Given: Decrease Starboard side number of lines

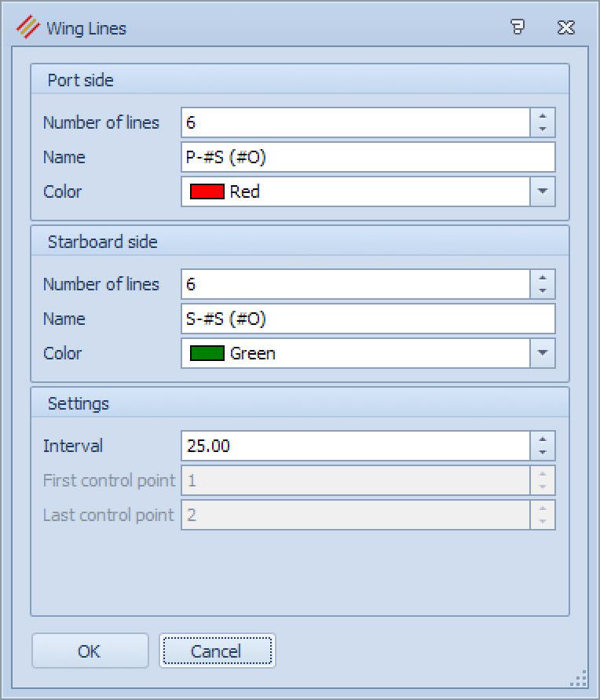Looking at the screenshot, I should (x=543, y=291).
